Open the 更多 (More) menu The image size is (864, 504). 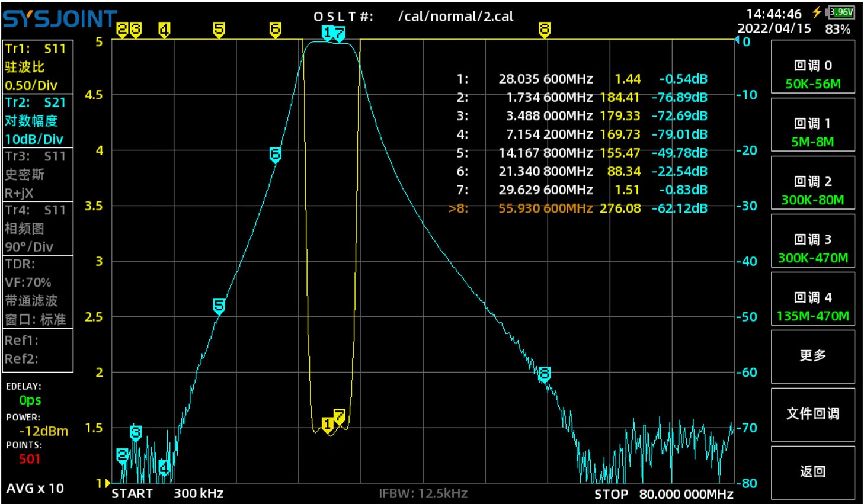pyautogui.click(x=812, y=355)
